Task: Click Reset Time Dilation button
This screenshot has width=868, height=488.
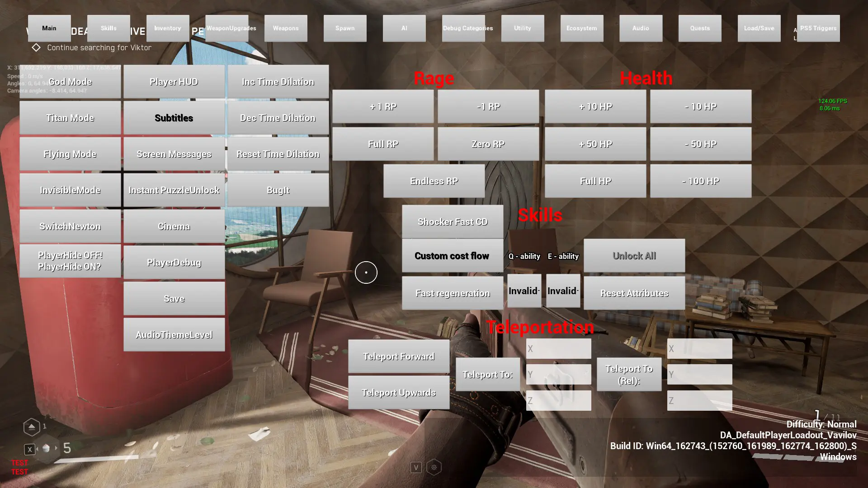Action: tap(278, 154)
